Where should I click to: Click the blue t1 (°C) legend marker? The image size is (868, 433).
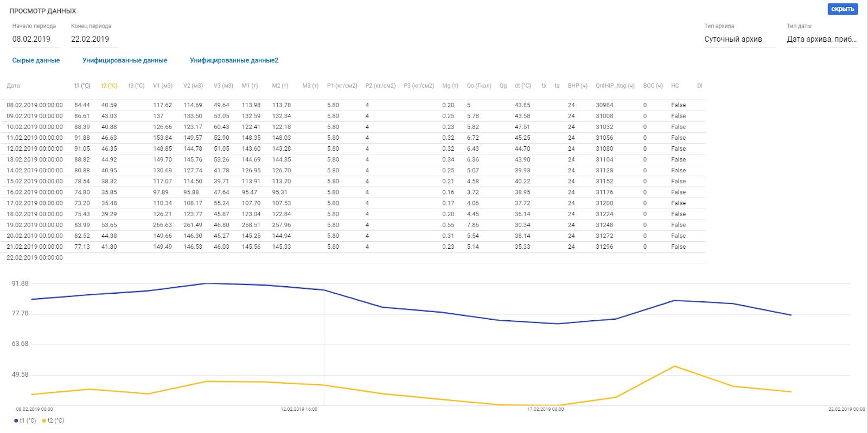(x=16, y=421)
